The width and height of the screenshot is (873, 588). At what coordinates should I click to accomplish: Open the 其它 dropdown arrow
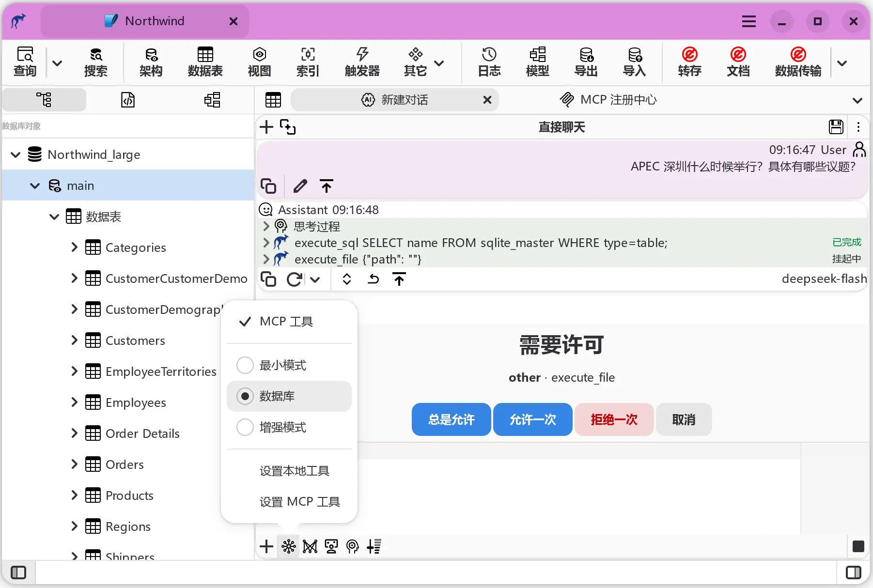439,63
